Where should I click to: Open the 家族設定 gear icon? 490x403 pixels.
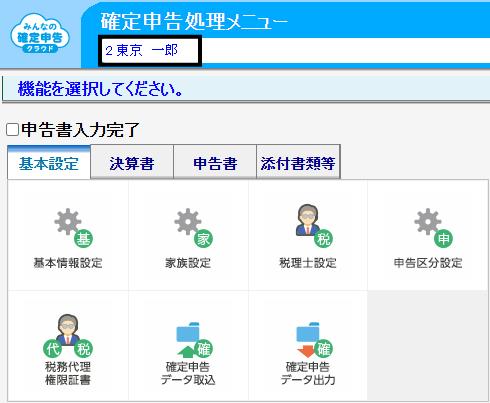193,227
